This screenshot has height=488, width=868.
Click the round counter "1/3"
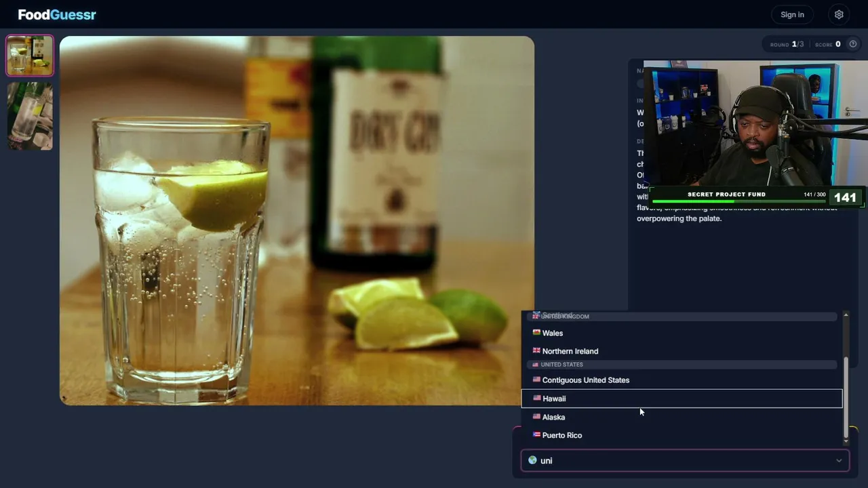(797, 44)
